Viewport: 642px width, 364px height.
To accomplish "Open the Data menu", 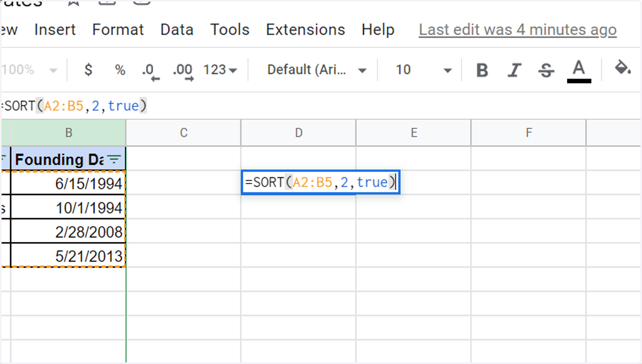I will point(177,29).
